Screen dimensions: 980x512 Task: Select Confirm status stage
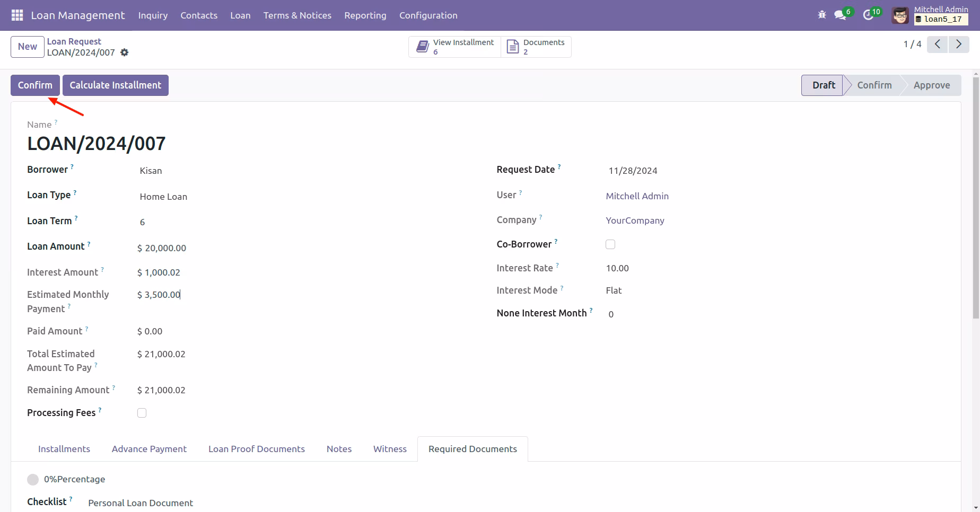(x=874, y=85)
